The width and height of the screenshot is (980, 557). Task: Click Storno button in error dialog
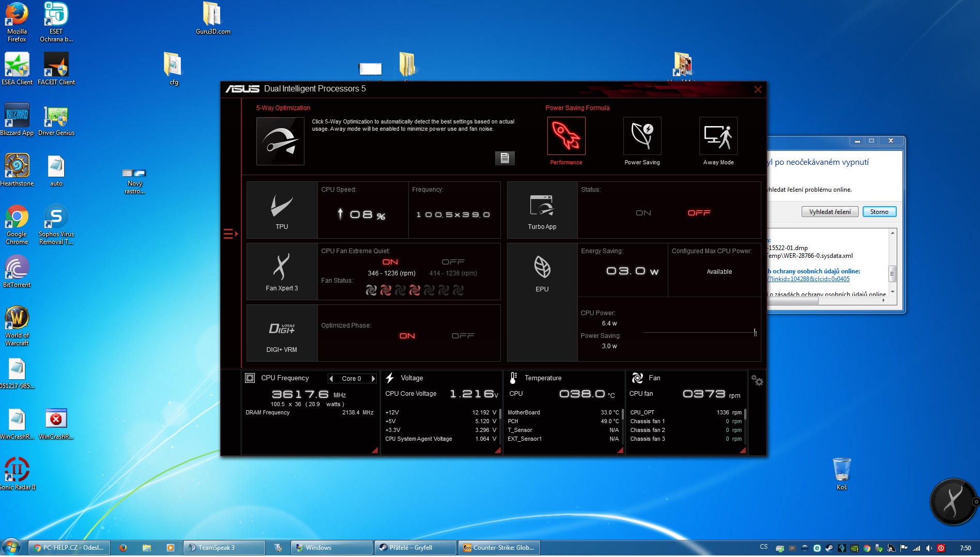[x=879, y=212]
